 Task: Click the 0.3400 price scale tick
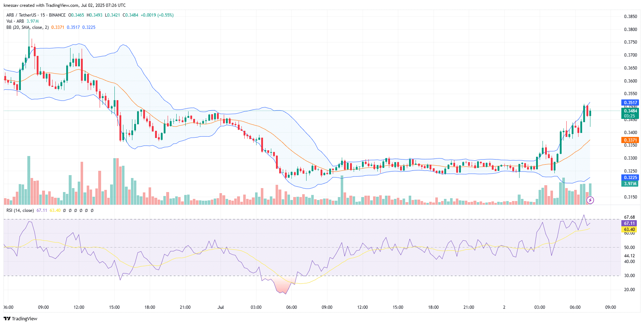[x=630, y=133]
